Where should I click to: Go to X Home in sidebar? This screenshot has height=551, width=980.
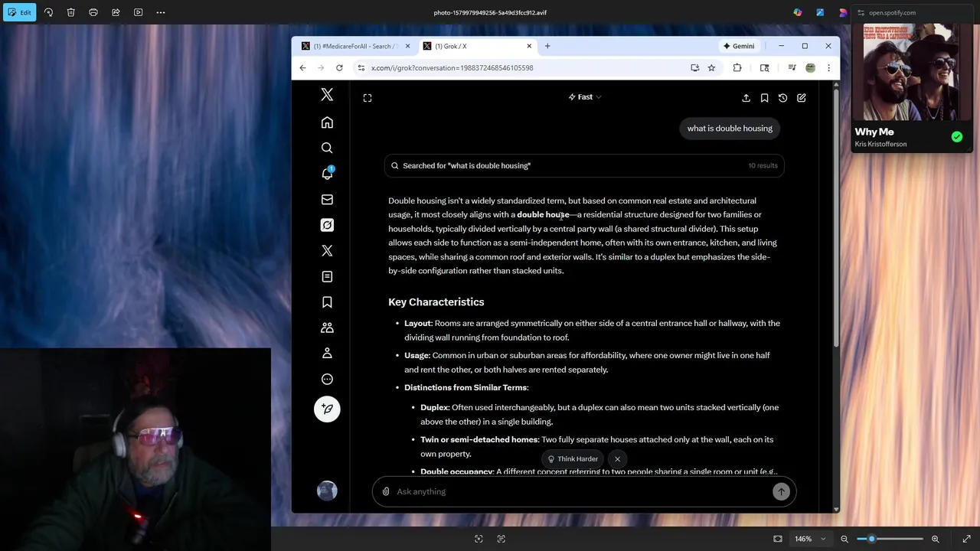[327, 122]
